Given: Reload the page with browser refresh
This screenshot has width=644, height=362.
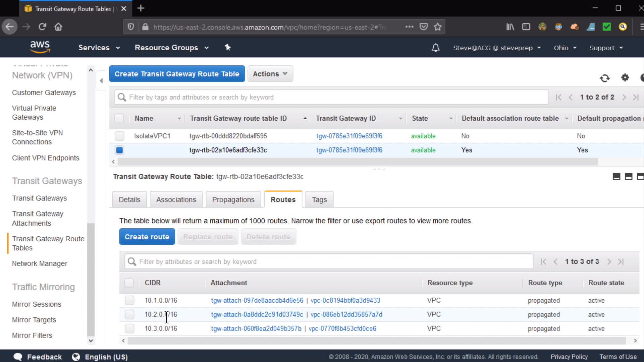Looking at the screenshot, I should (42, 27).
